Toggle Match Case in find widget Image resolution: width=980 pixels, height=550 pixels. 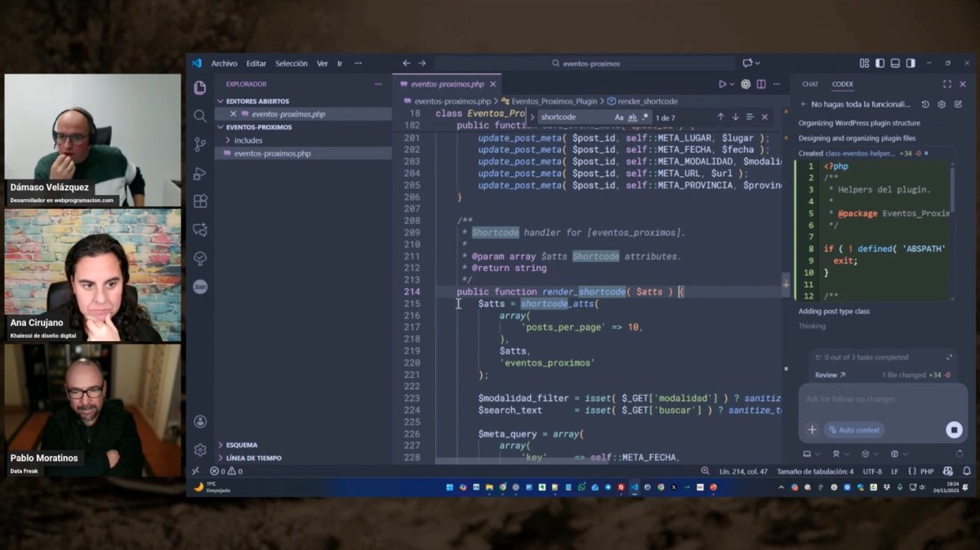coord(619,117)
